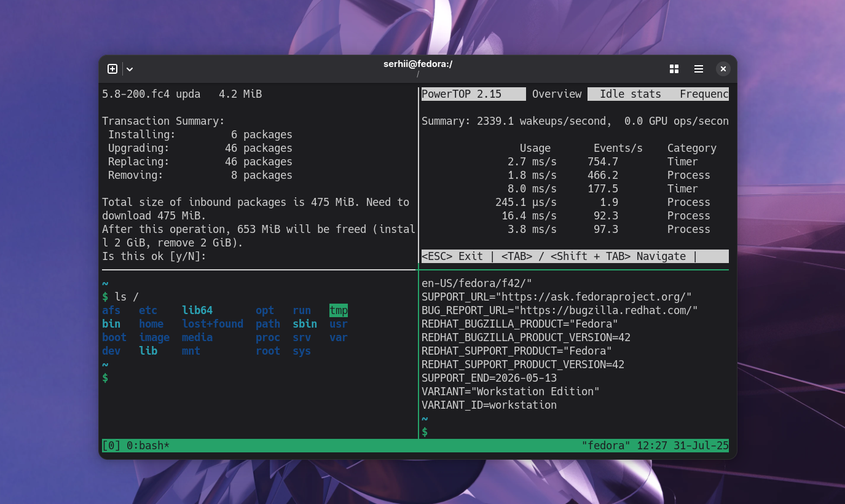The height and width of the screenshot is (504, 845).
Task: Open the hamburger main menu
Action: 699,69
